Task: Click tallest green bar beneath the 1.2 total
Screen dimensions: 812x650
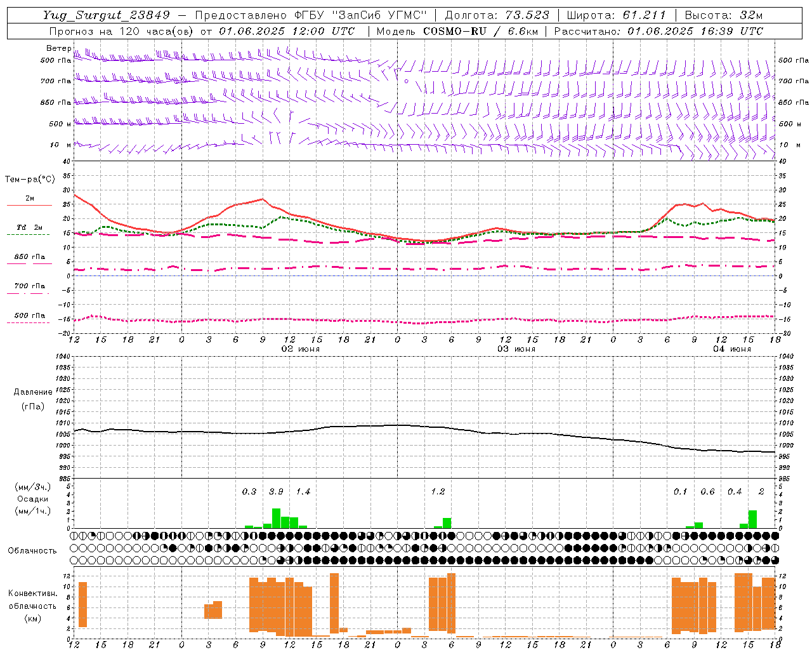Action: pyautogui.click(x=447, y=523)
